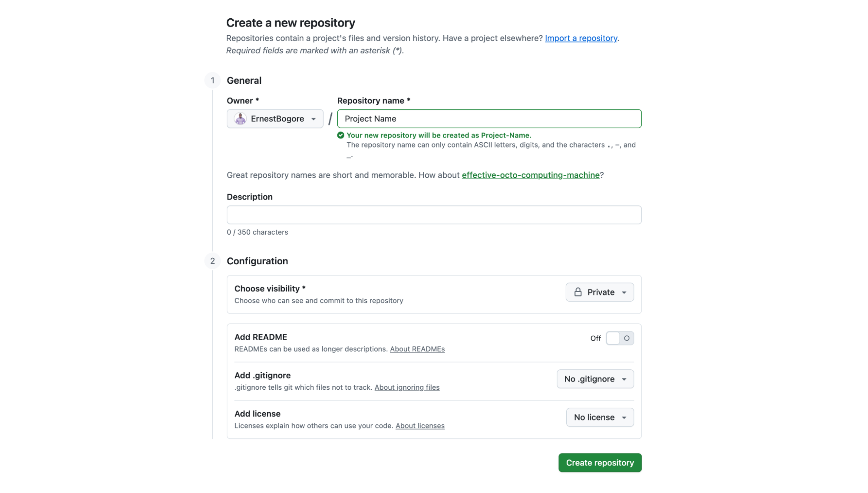Open the Private visibility dropdown

599,292
